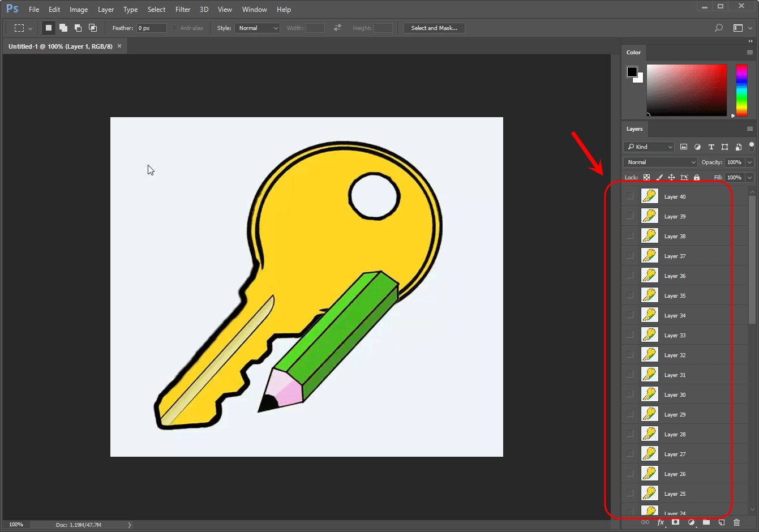Select Layer 37 thumbnail

coord(649,256)
